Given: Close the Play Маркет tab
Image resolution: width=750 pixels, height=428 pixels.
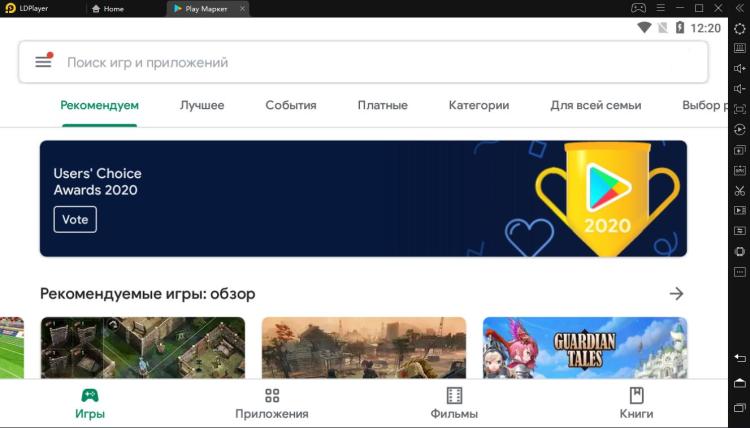Looking at the screenshot, I should [x=242, y=9].
